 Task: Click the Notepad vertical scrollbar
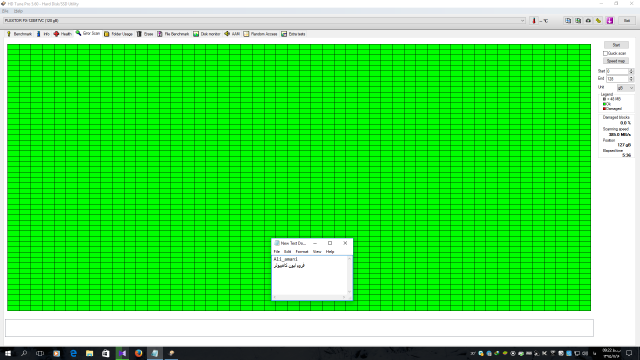[x=349, y=276]
